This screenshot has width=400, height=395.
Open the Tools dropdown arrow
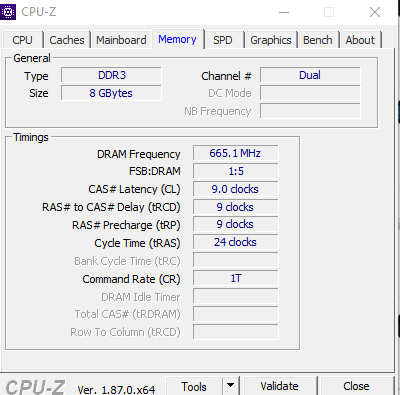(230, 386)
